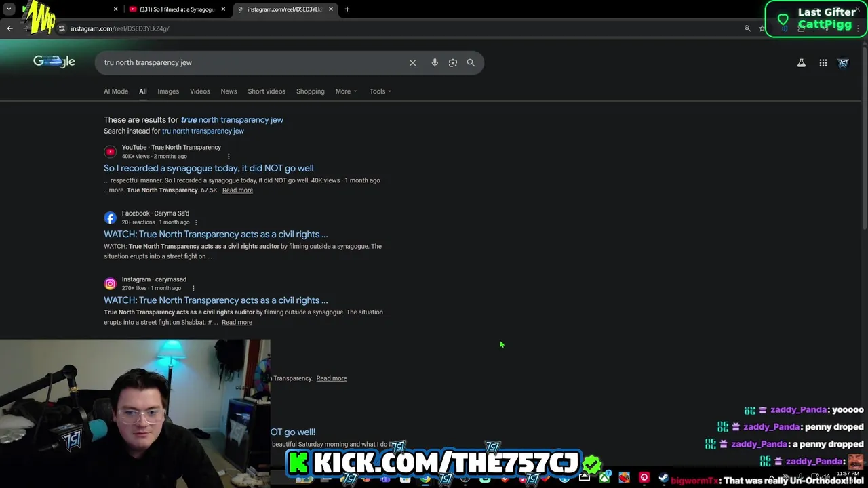This screenshot has height=488, width=868.
Task: Open Xbox app in taskbar
Action: [x=604, y=478]
